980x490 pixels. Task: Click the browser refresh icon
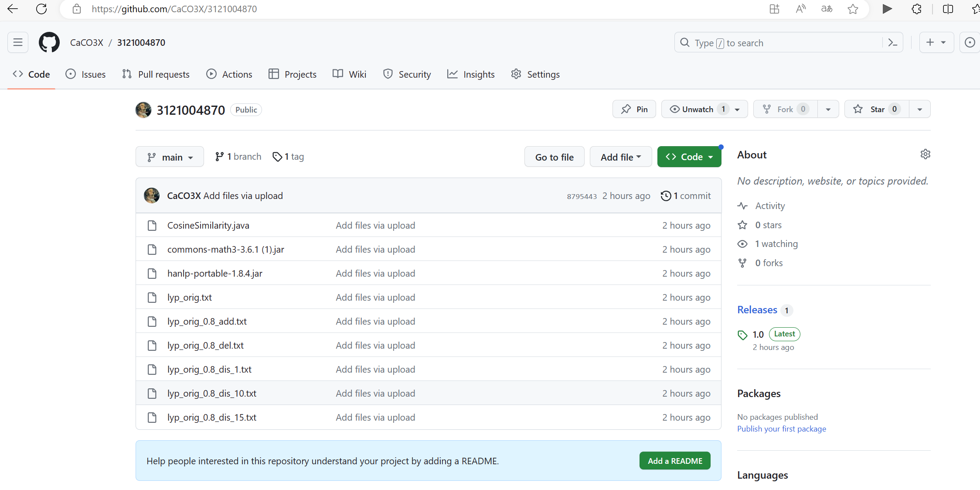click(41, 9)
